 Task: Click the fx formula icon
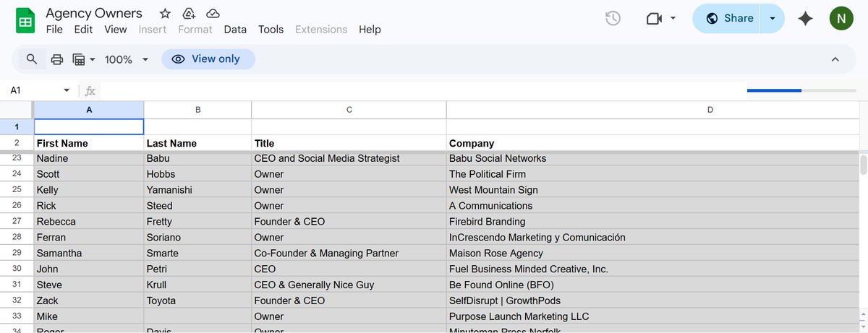click(90, 91)
